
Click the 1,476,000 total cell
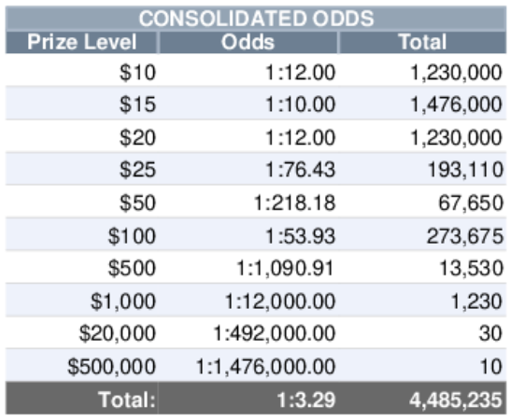[422, 104]
